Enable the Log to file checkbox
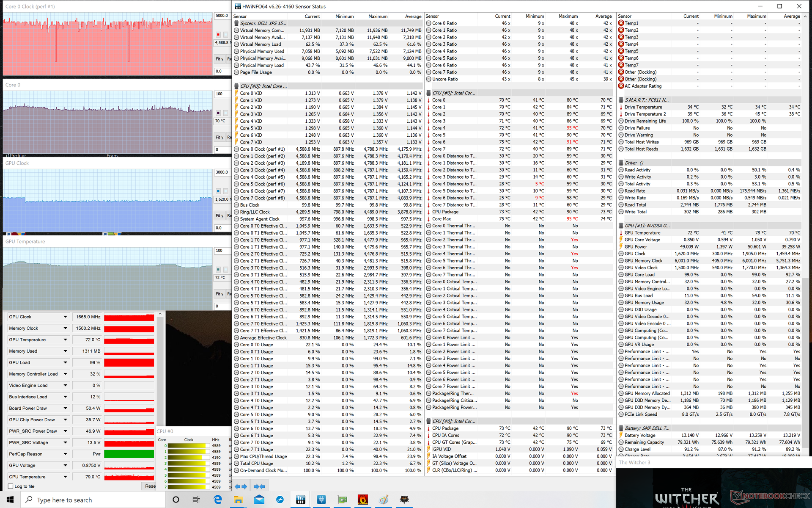This screenshot has width=812, height=508. (11, 486)
